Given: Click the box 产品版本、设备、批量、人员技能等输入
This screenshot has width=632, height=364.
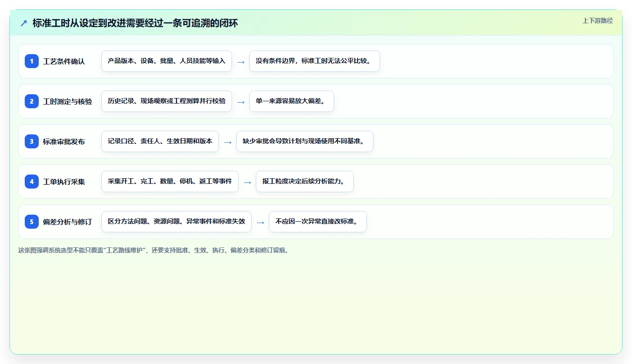Looking at the screenshot, I should click(x=167, y=61).
